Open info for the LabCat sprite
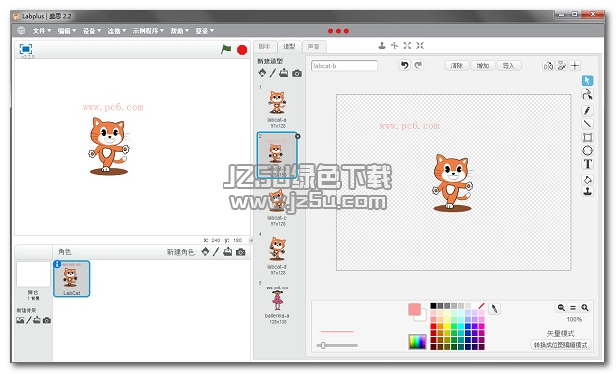The height and width of the screenshot is (374, 616). coord(57,264)
